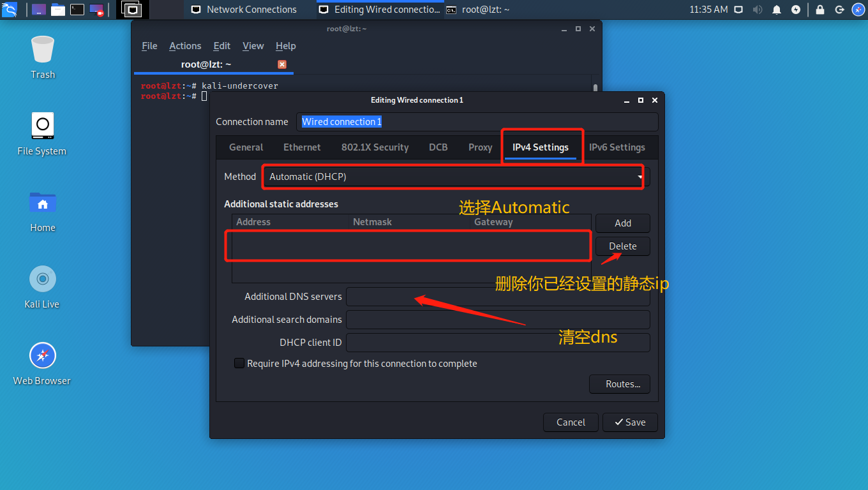Switch to Editing Wired connection taskbar entry
Screen dimensions: 868x490
pos(379,10)
